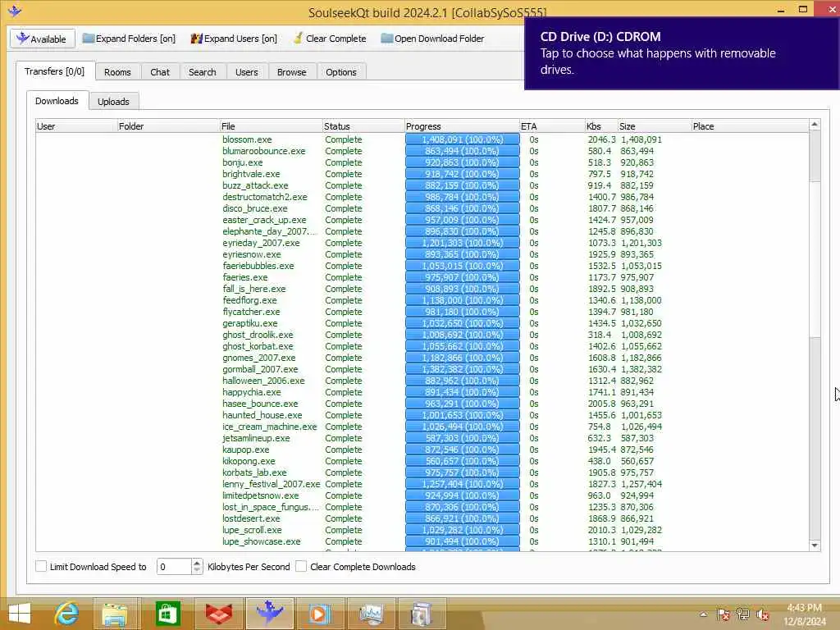
Task: Open the Windows Start button
Action: point(20,614)
